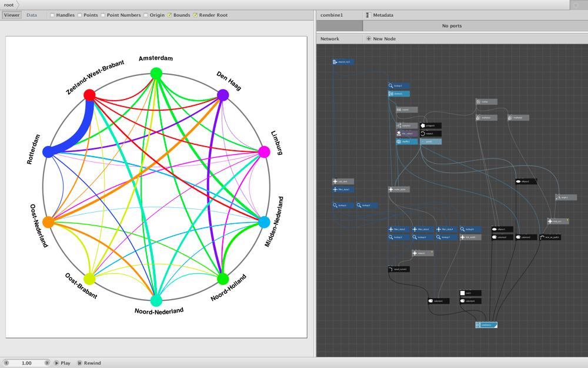
Task: Select the filter_data4 node
Action: (446, 229)
